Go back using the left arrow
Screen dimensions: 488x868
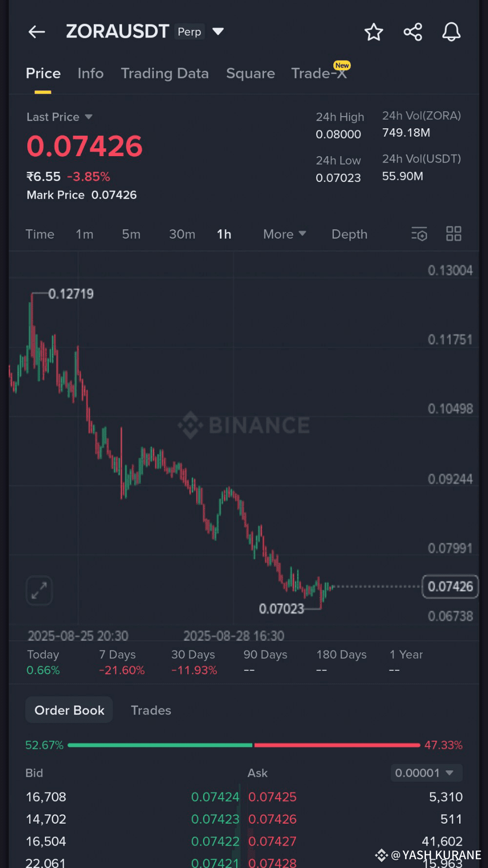click(x=37, y=32)
